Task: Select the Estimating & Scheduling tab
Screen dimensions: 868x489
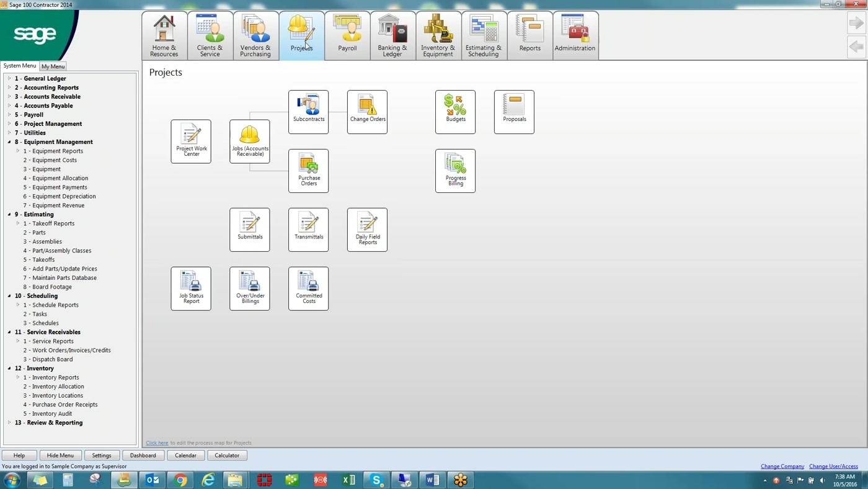Action: pos(484,35)
